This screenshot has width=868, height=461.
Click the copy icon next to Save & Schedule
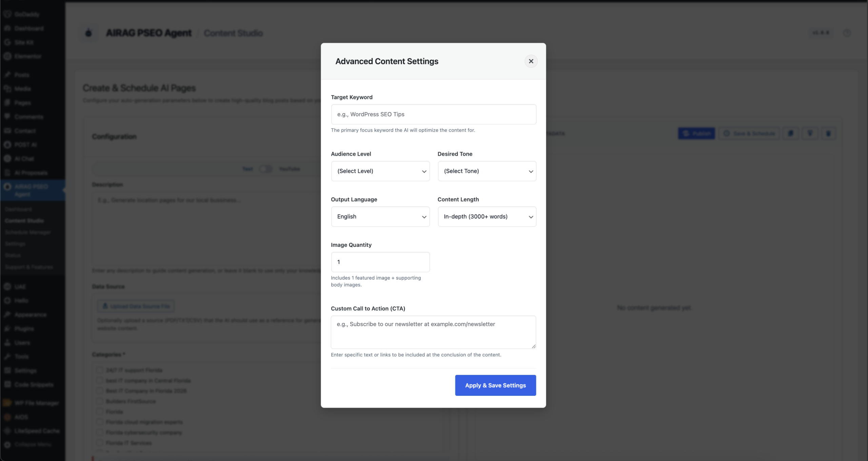791,133
